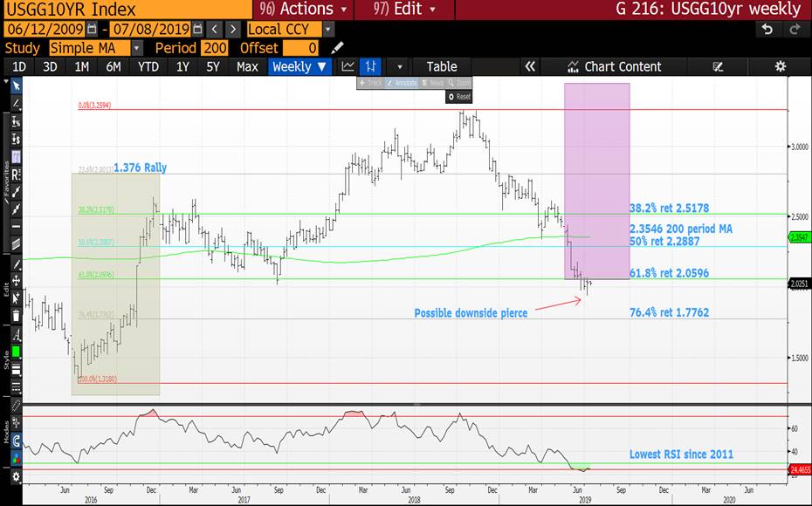
Task: Open the gear settings icon at top right
Action: [781, 66]
